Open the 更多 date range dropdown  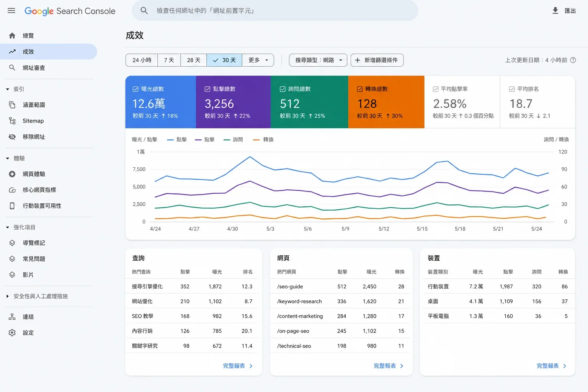[258, 60]
